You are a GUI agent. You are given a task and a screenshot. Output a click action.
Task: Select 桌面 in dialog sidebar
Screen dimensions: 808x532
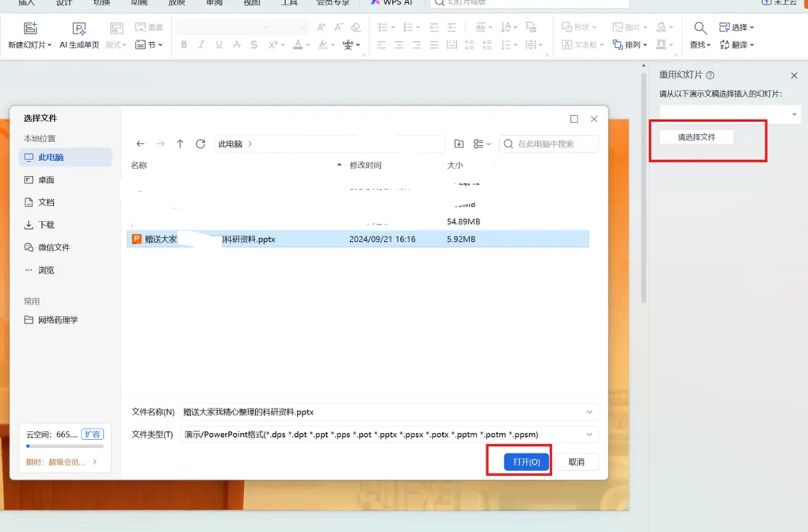click(x=65, y=180)
